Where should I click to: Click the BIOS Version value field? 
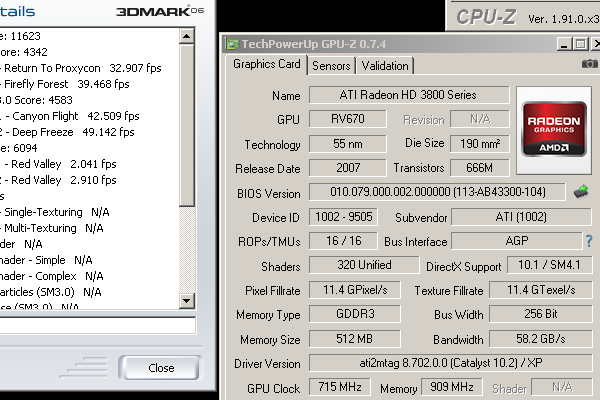click(437, 192)
